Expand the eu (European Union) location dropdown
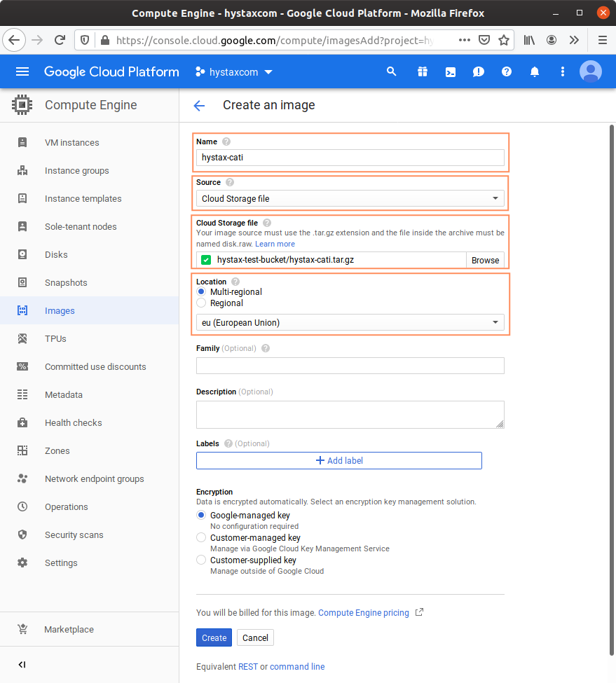 350,322
